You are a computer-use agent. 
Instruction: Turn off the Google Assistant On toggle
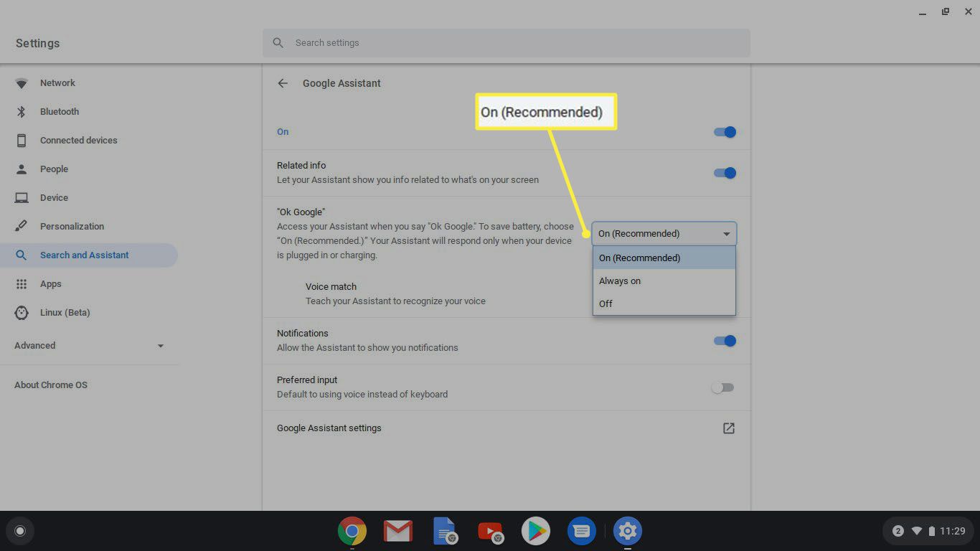[x=725, y=132]
